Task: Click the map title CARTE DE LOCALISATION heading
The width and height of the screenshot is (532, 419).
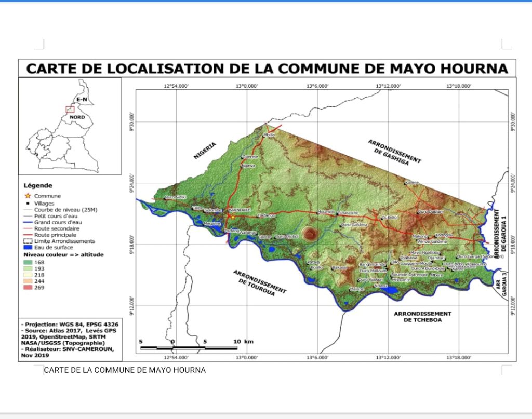Action: [267, 69]
